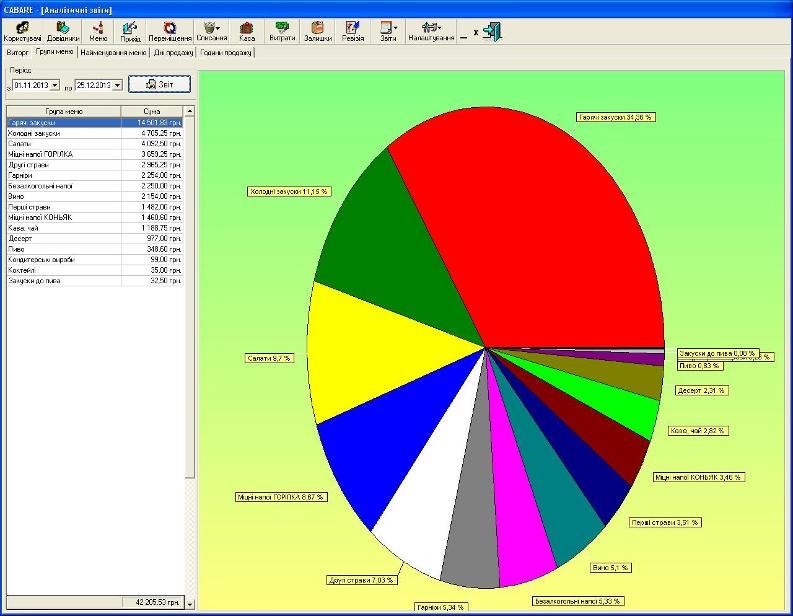This screenshot has height=616, width=793.
Task: Click the Холодні закуски 11,15 % chart label
Action: point(289,191)
